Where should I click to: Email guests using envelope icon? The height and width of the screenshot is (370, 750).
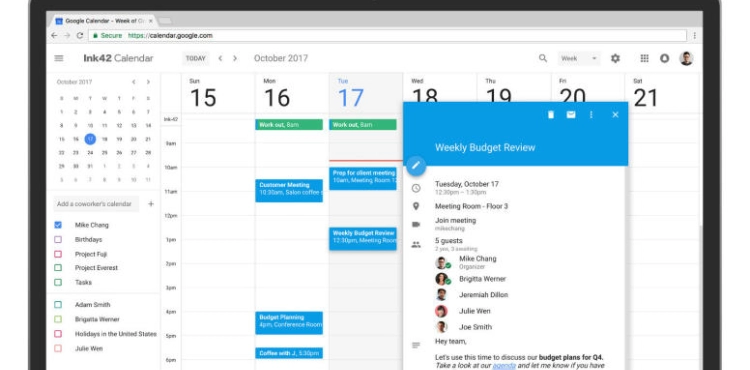(571, 115)
